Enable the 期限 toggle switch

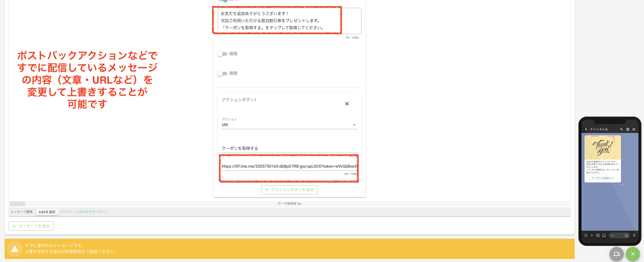pyautogui.click(x=223, y=74)
